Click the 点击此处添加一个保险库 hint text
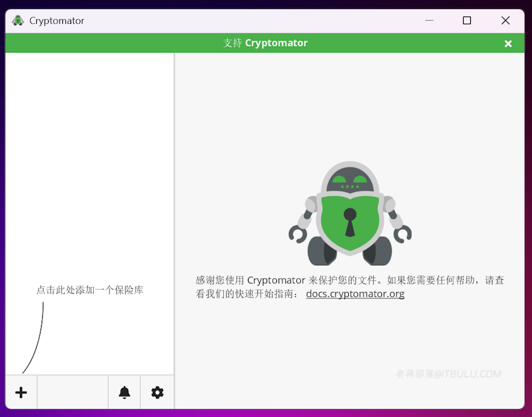The height and width of the screenshot is (417, 532). pos(90,290)
